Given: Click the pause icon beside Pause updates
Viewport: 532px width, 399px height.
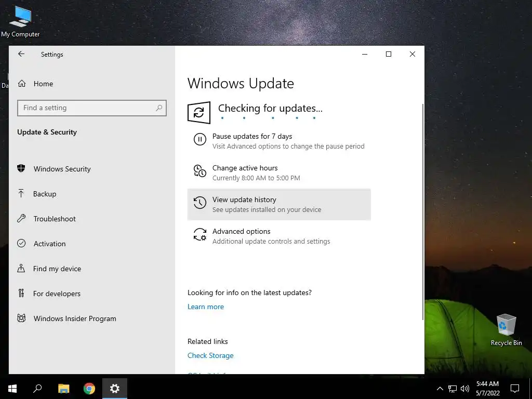Looking at the screenshot, I should click(x=200, y=139).
